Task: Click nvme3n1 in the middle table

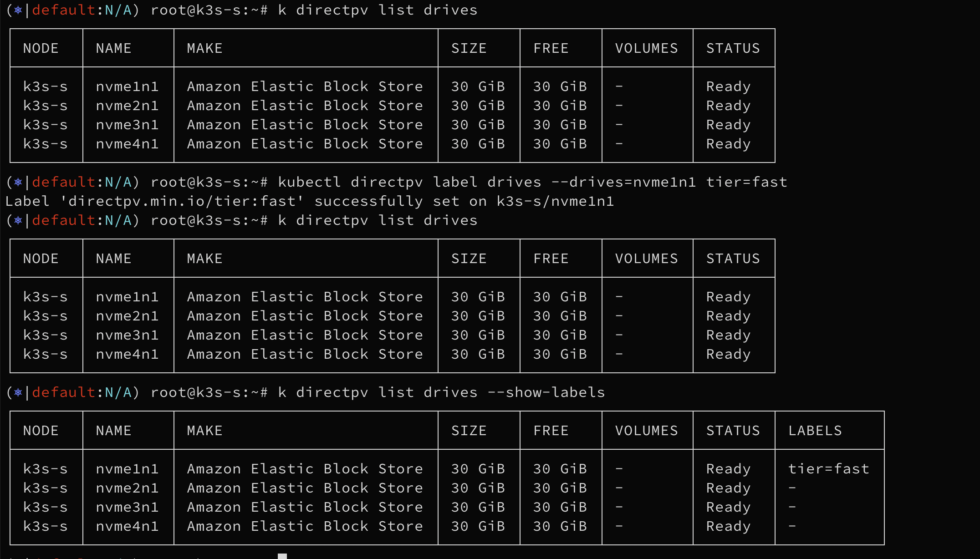Action: tap(127, 335)
